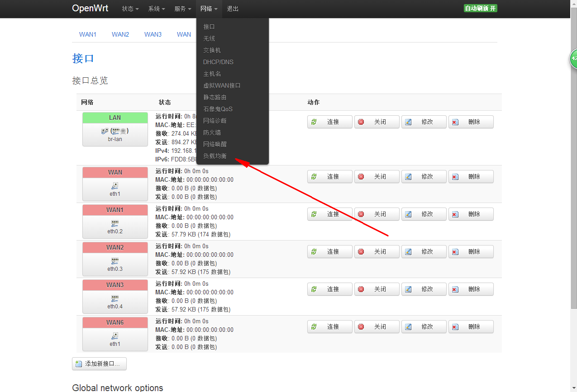This screenshot has width=577, height=392.
Task: Click the eth1 interface icon in the WAN box
Action: pos(115,185)
